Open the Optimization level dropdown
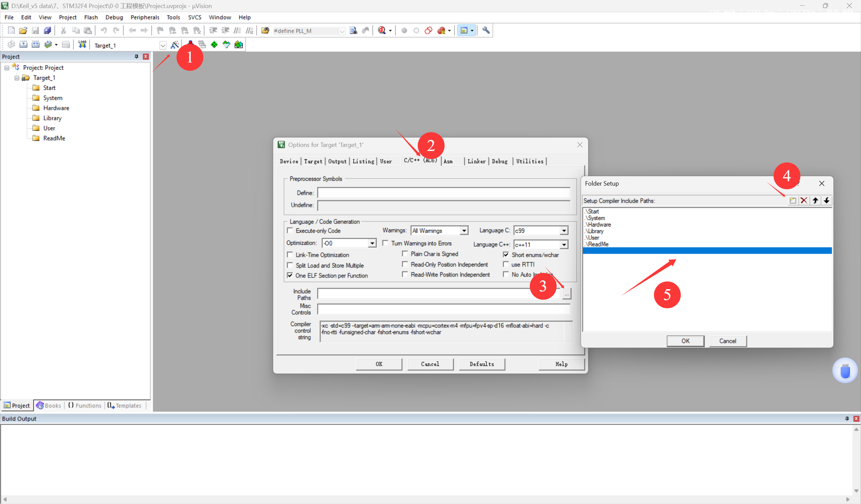The height and width of the screenshot is (504, 861). point(372,243)
